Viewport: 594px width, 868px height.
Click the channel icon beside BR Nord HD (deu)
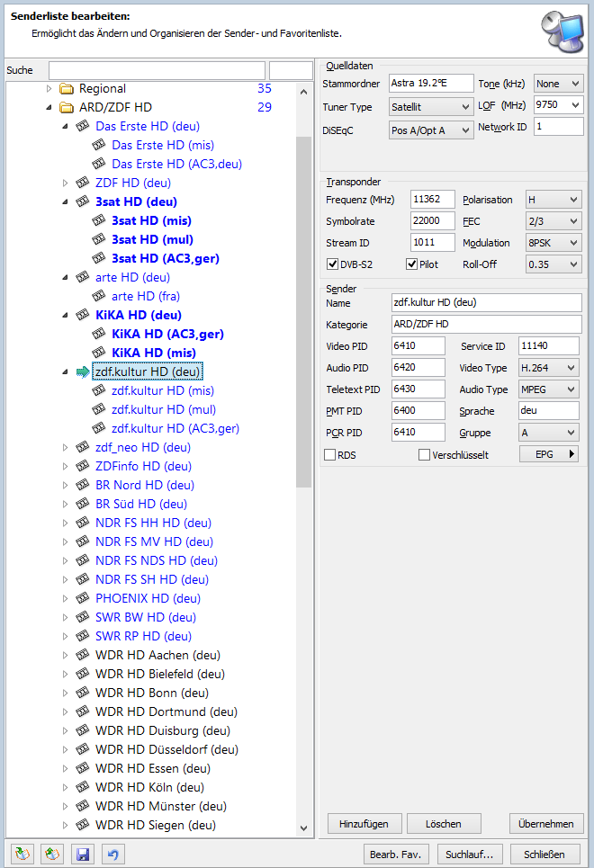83,485
